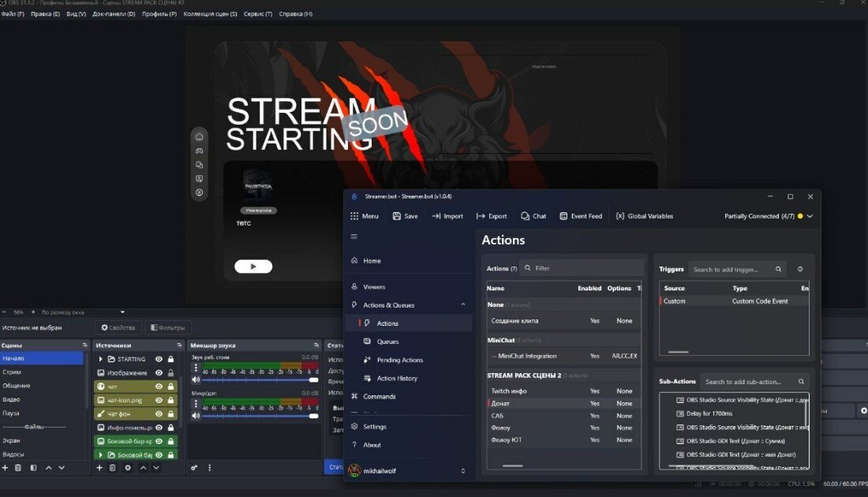Add a new source with plus icon
This screenshot has width=868, height=497.
pos(99,469)
